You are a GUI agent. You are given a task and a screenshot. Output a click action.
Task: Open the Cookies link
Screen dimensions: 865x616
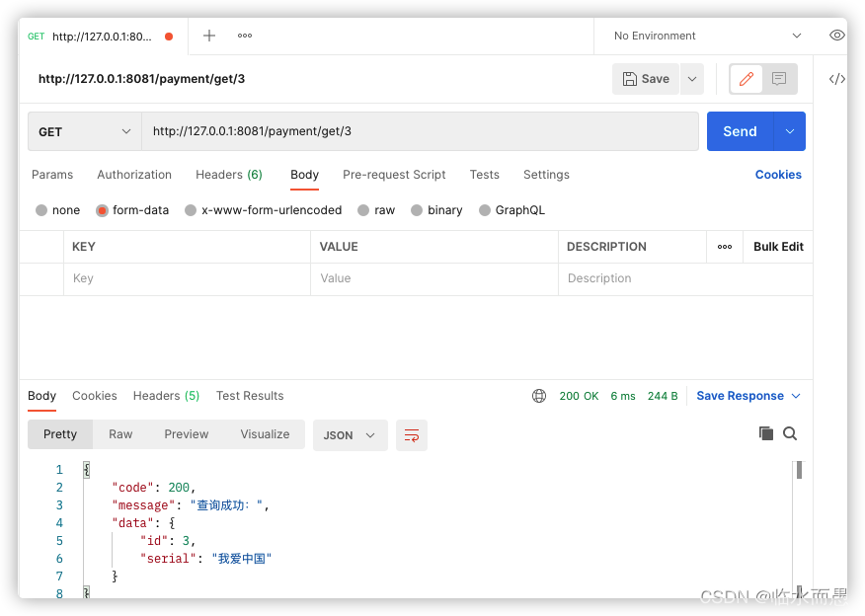coord(778,175)
